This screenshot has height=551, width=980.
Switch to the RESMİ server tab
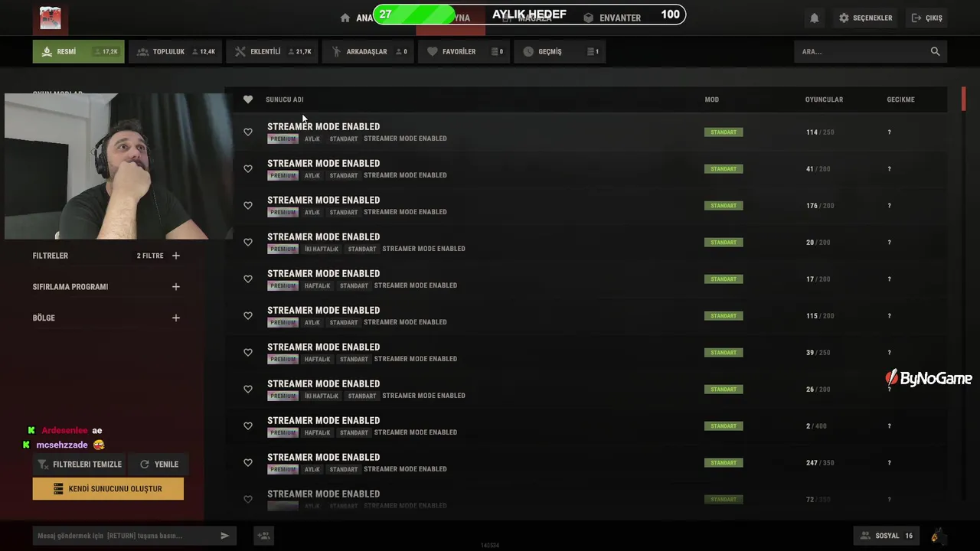click(78, 51)
